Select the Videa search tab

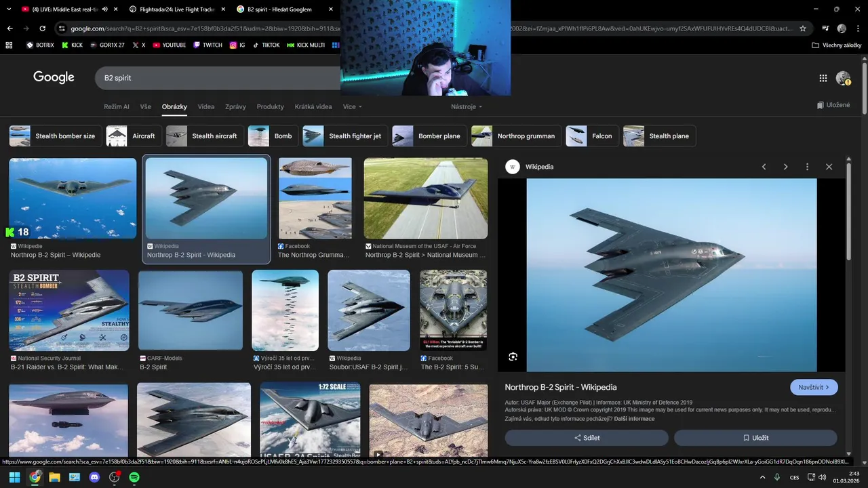point(206,107)
